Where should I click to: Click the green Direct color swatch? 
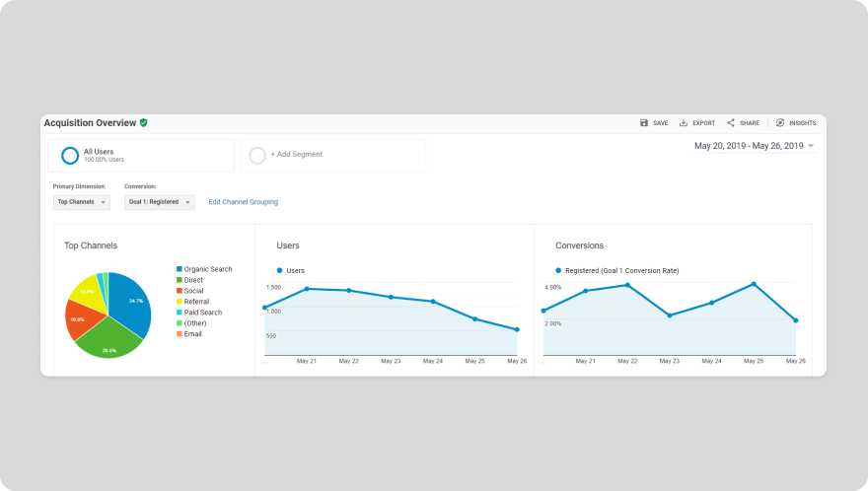coord(180,280)
